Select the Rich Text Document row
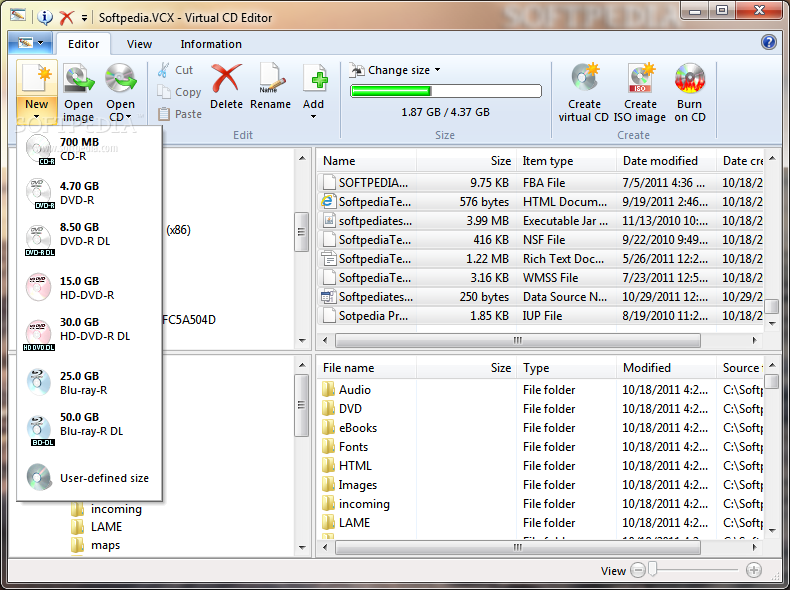This screenshot has width=790, height=590. tap(541, 259)
